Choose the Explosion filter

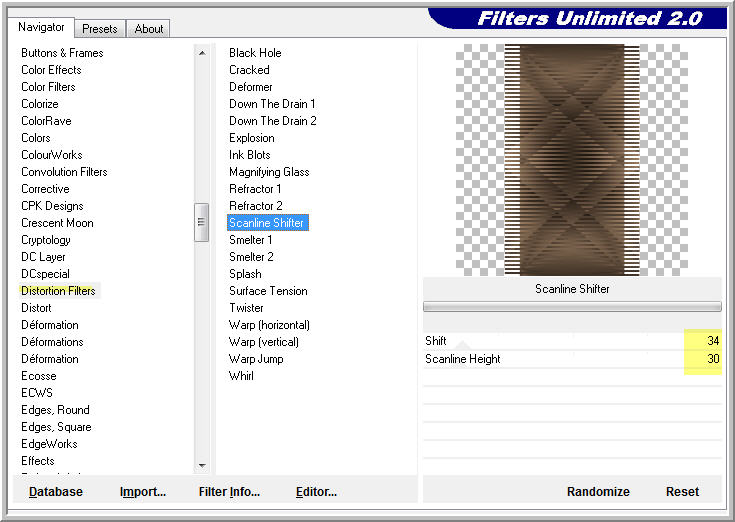(252, 138)
